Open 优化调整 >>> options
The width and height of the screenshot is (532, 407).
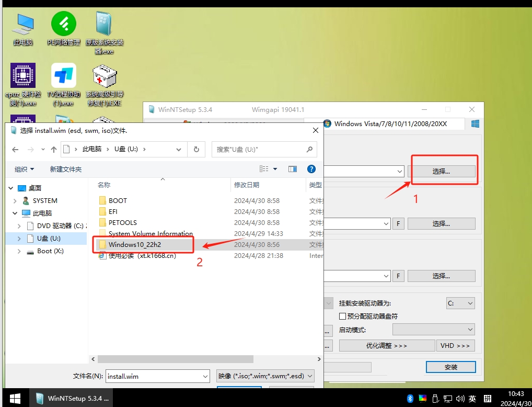pyautogui.click(x=387, y=345)
